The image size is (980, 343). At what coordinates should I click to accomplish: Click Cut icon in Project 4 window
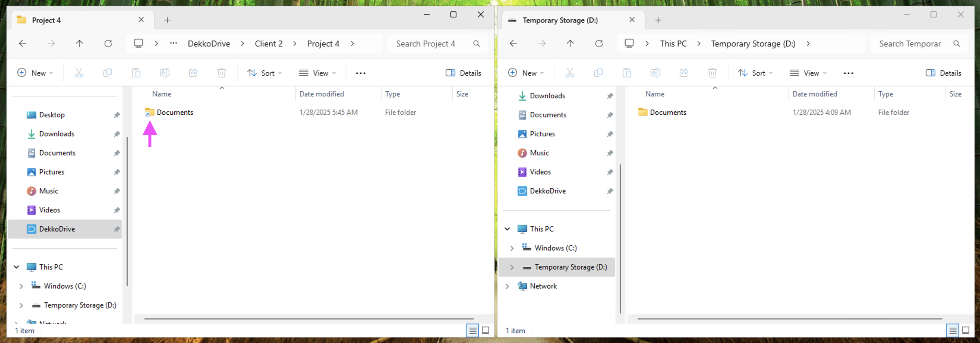point(79,73)
